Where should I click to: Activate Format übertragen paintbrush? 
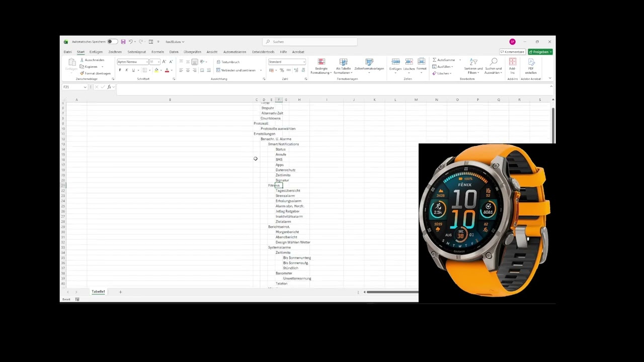click(x=95, y=73)
